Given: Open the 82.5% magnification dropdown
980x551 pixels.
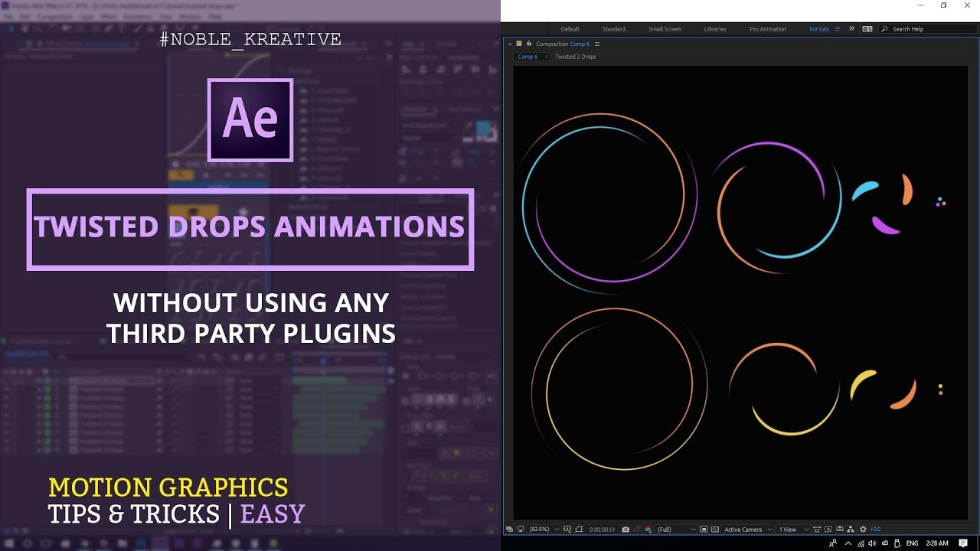Looking at the screenshot, I should [x=544, y=530].
